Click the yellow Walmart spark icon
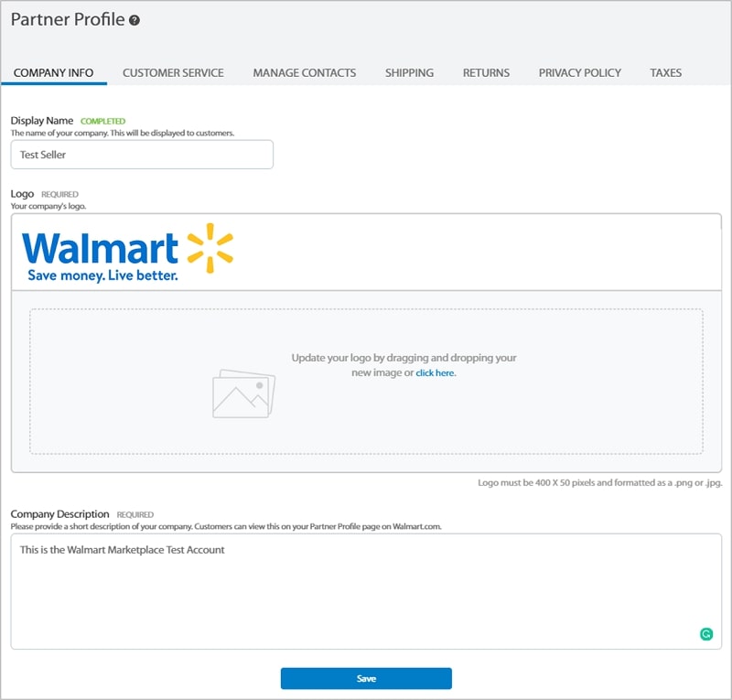Viewport: 732px width, 700px height. pos(210,247)
